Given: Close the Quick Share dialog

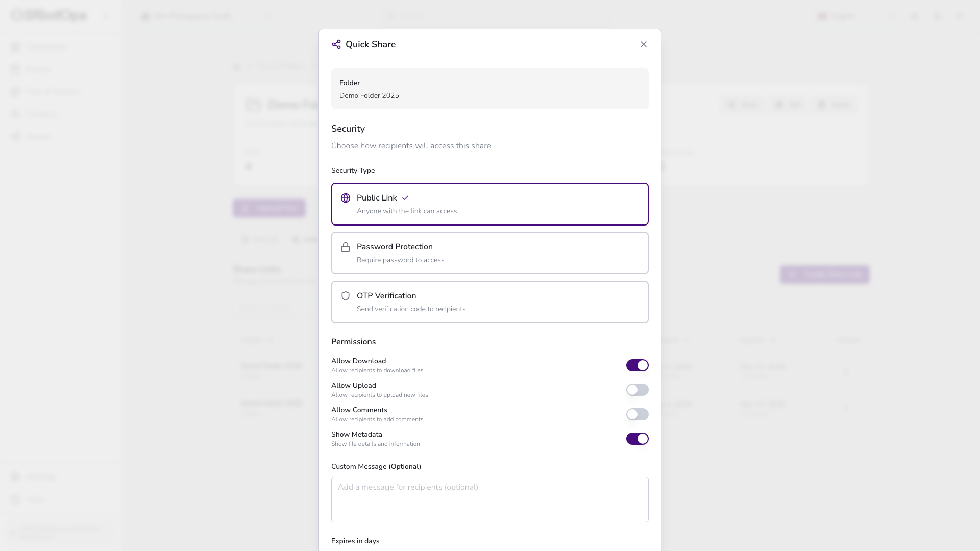Looking at the screenshot, I should [x=643, y=44].
